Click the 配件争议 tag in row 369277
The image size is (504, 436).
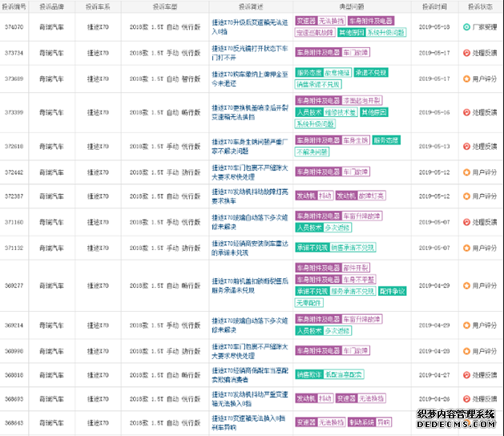(x=393, y=291)
